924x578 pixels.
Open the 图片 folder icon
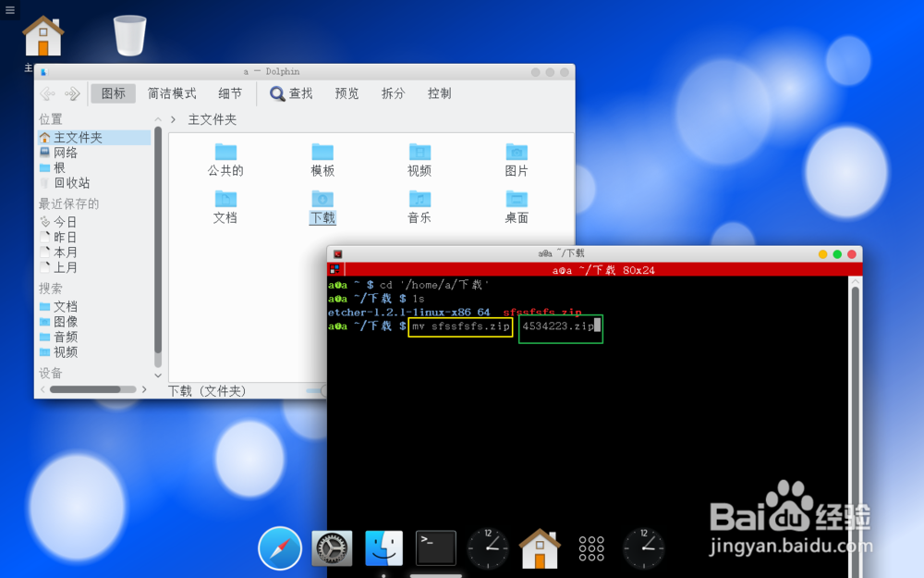pos(516,152)
